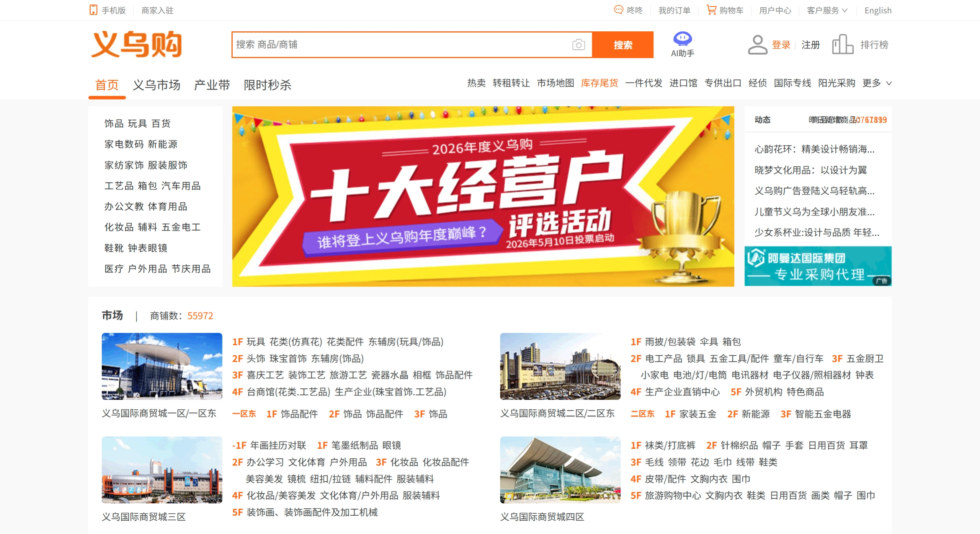Open 玩具 under 一区 1F
This screenshot has width=980, height=534.
point(256,342)
